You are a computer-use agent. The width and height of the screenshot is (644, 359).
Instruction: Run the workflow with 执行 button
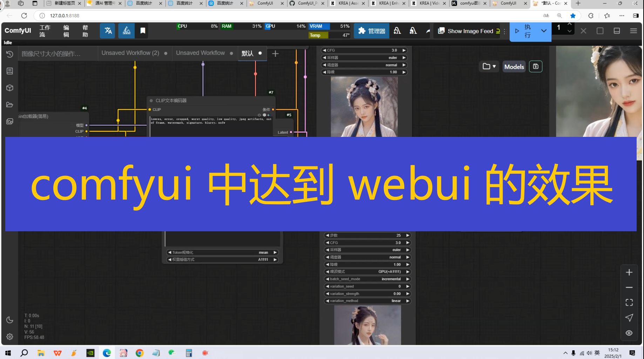[x=523, y=31]
